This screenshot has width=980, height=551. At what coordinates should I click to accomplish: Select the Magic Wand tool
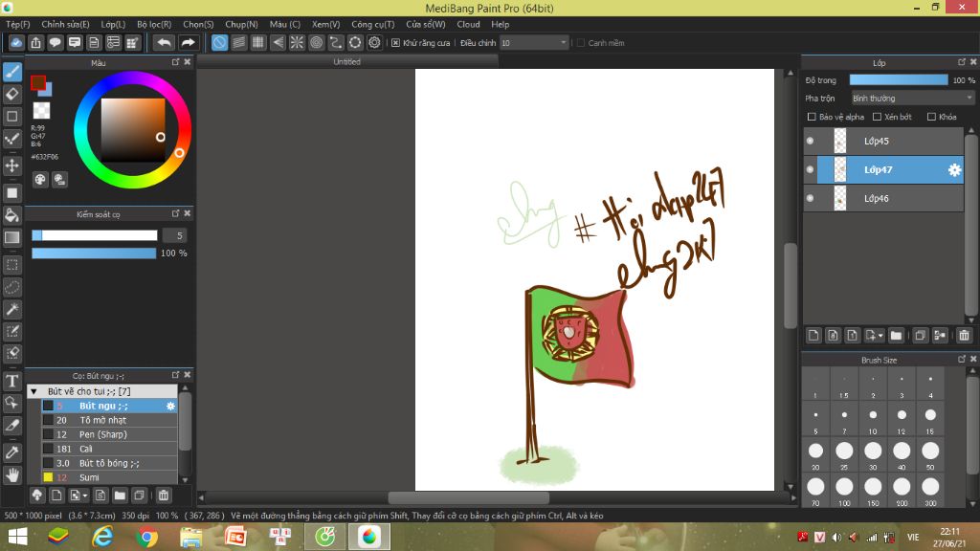click(x=12, y=309)
